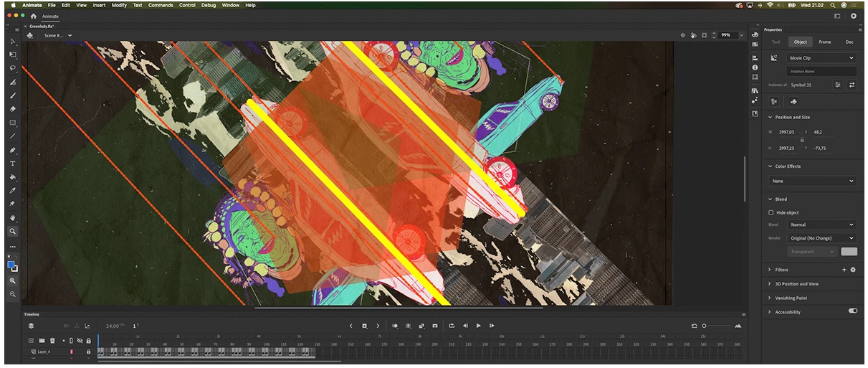Switch to the Doc properties tab
The height and width of the screenshot is (368, 868).
pyautogui.click(x=849, y=42)
